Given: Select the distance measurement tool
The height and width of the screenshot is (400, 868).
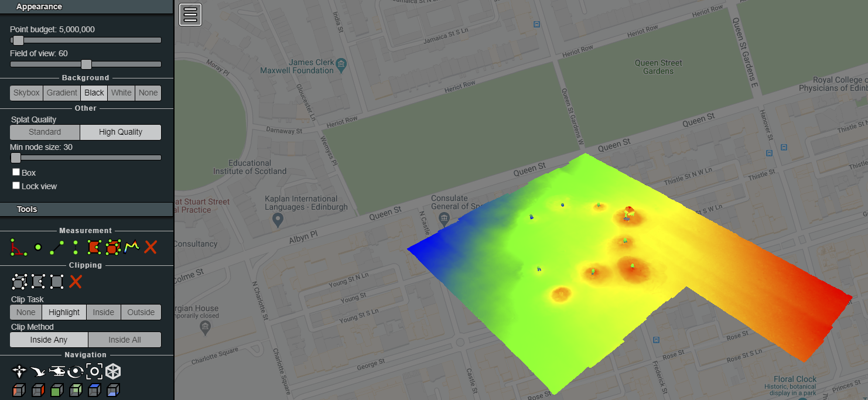Looking at the screenshot, I should click(x=56, y=247).
